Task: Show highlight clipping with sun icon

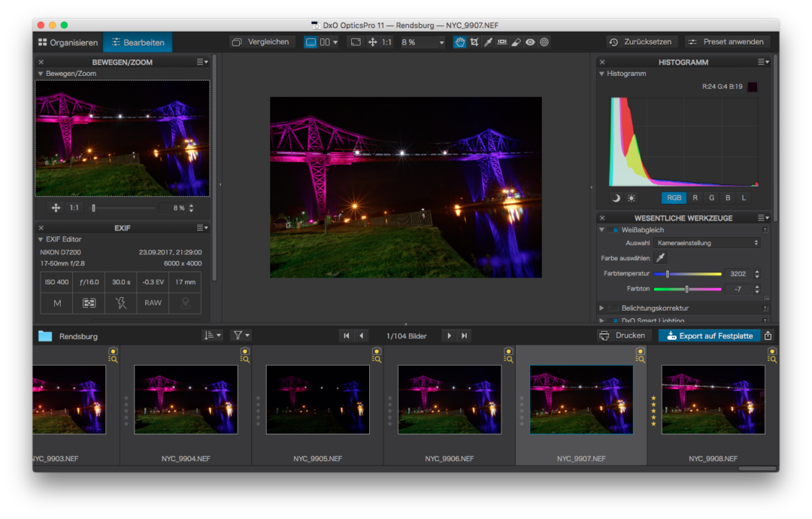Action: pos(631,198)
